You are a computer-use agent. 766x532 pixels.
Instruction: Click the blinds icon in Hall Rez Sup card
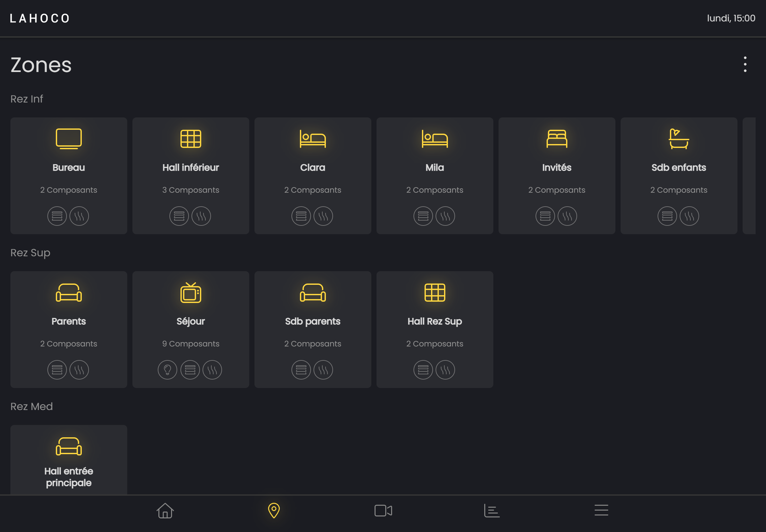(x=423, y=370)
